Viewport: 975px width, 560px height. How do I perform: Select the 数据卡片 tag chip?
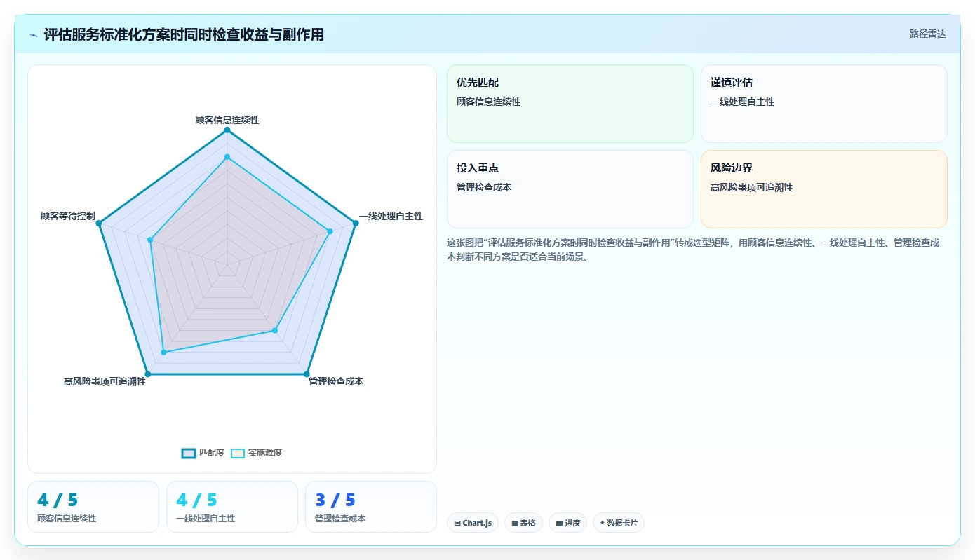(619, 523)
